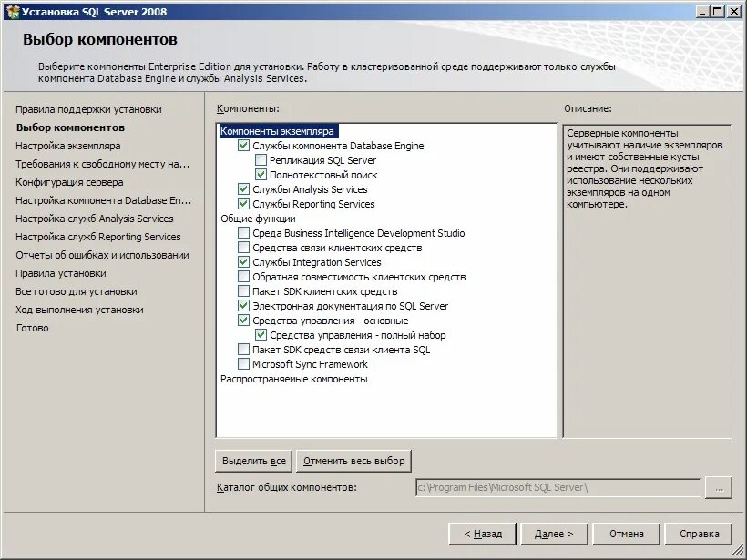
Task: Open Настройка компонента Database Engine step
Action: coord(103,200)
